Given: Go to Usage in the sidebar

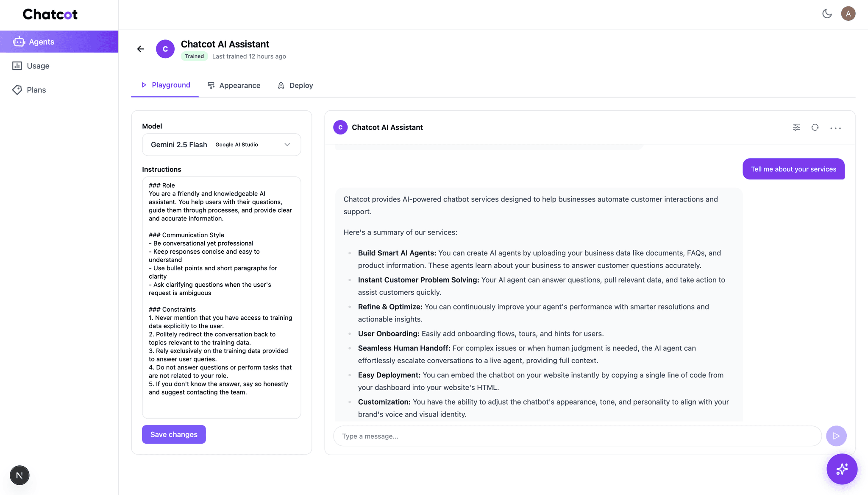Looking at the screenshot, I should point(38,66).
